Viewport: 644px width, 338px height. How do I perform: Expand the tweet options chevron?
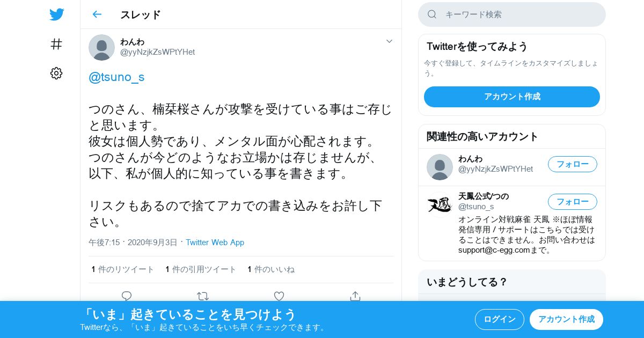point(390,41)
